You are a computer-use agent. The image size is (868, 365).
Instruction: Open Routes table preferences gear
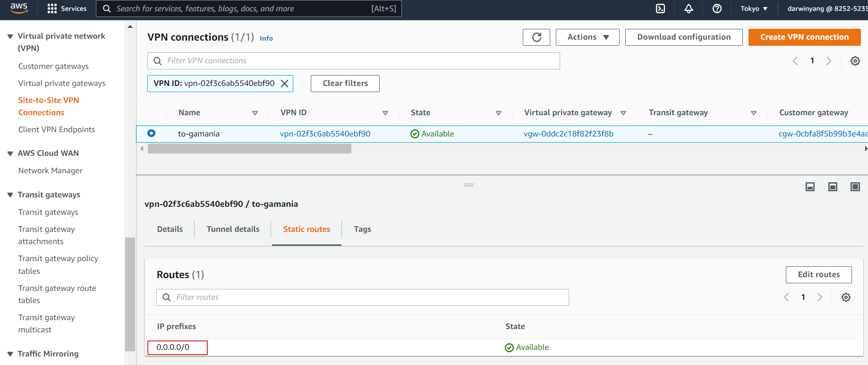pyautogui.click(x=846, y=297)
